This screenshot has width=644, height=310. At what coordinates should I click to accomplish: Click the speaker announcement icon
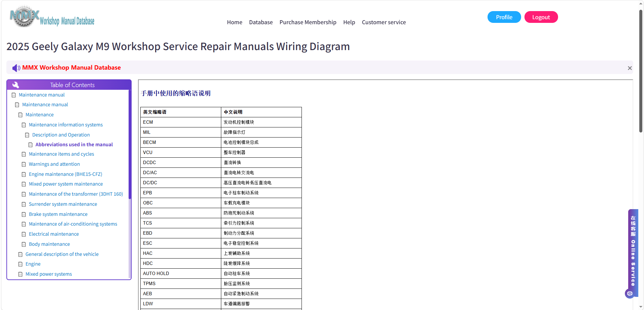click(x=16, y=68)
